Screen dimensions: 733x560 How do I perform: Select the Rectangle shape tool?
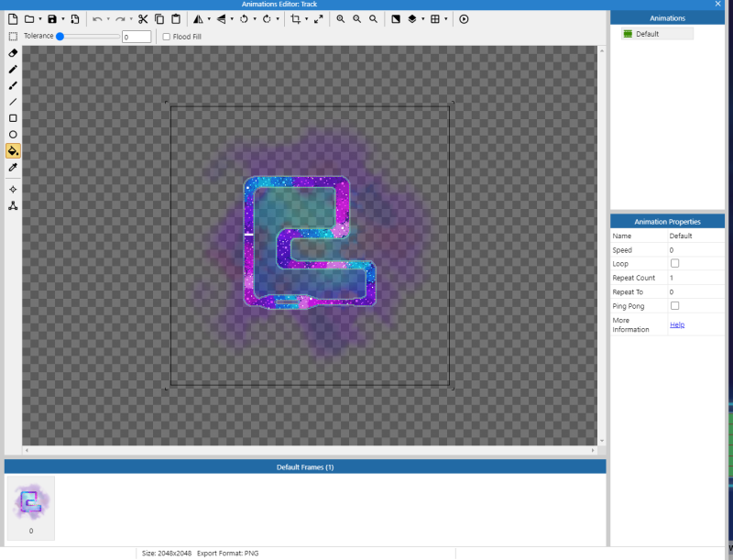[x=13, y=118]
